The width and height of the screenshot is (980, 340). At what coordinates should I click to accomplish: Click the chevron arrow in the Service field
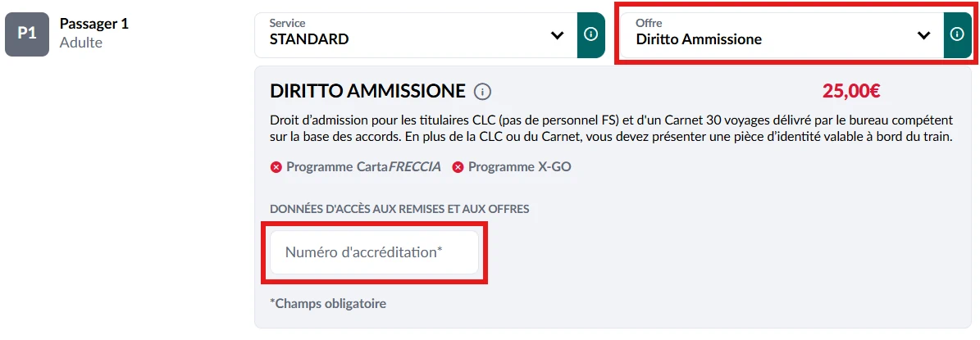tap(558, 35)
